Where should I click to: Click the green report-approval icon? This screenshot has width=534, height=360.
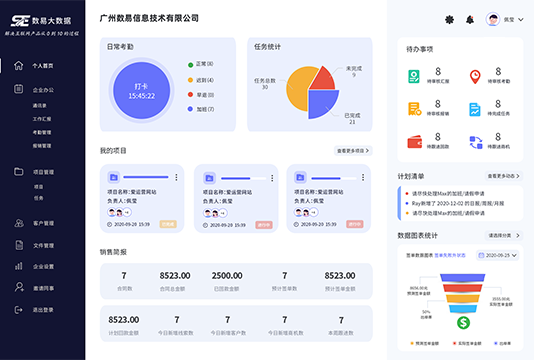[x=414, y=76]
